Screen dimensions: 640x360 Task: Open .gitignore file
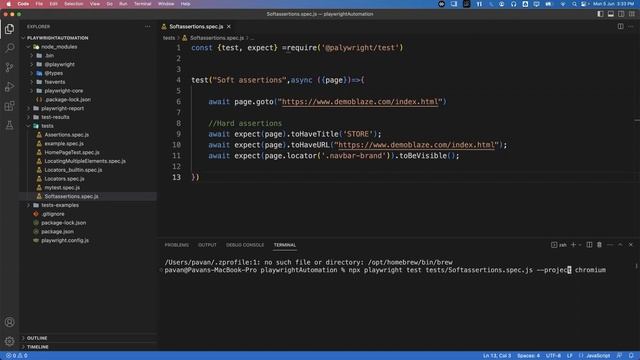coord(53,214)
